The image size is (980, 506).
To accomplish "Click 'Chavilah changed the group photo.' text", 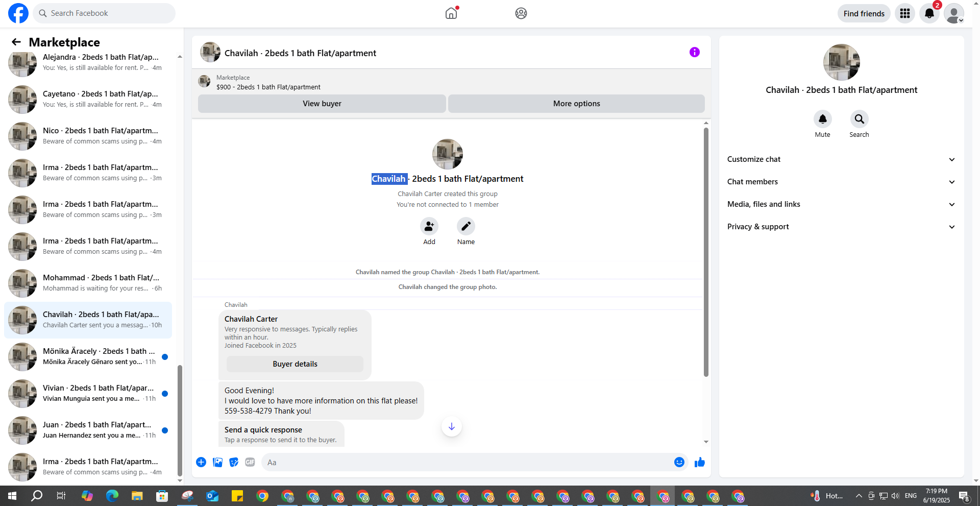I will point(448,287).
